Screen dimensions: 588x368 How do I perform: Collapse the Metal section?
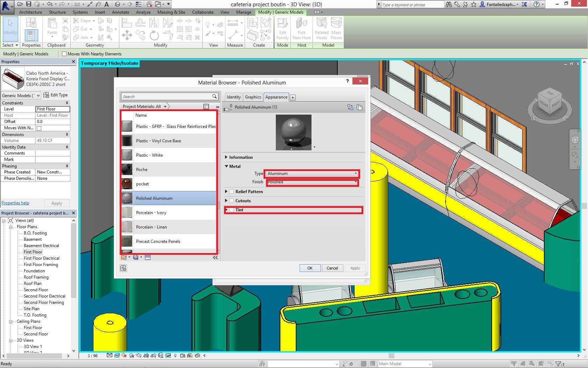226,166
